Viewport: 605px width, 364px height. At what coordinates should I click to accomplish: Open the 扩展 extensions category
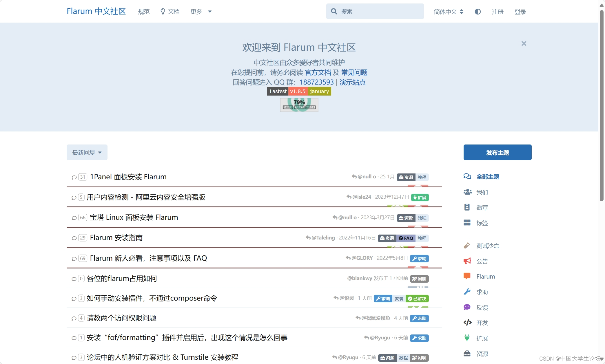482,338
